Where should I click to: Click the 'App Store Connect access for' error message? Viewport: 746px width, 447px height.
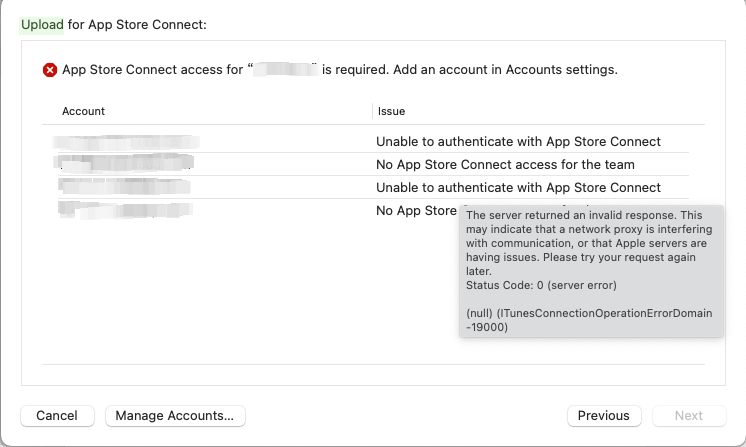point(340,70)
